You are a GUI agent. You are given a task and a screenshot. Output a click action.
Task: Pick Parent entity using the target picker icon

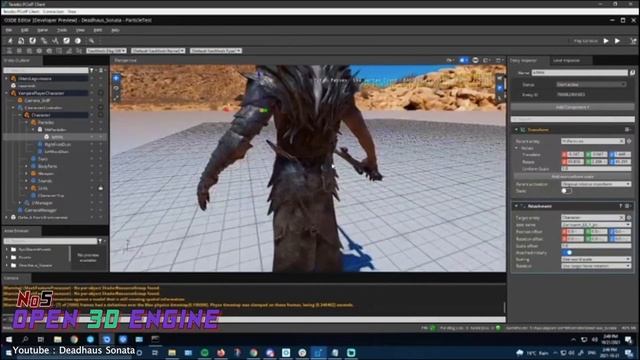[x=629, y=141]
